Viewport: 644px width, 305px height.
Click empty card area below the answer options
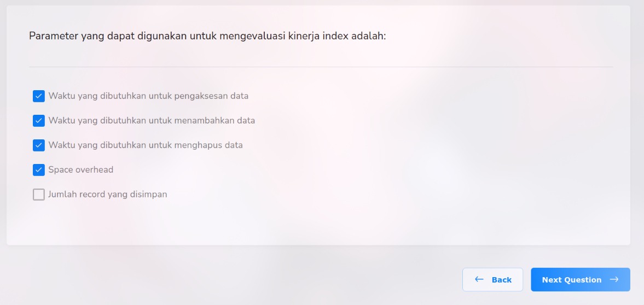(317, 224)
